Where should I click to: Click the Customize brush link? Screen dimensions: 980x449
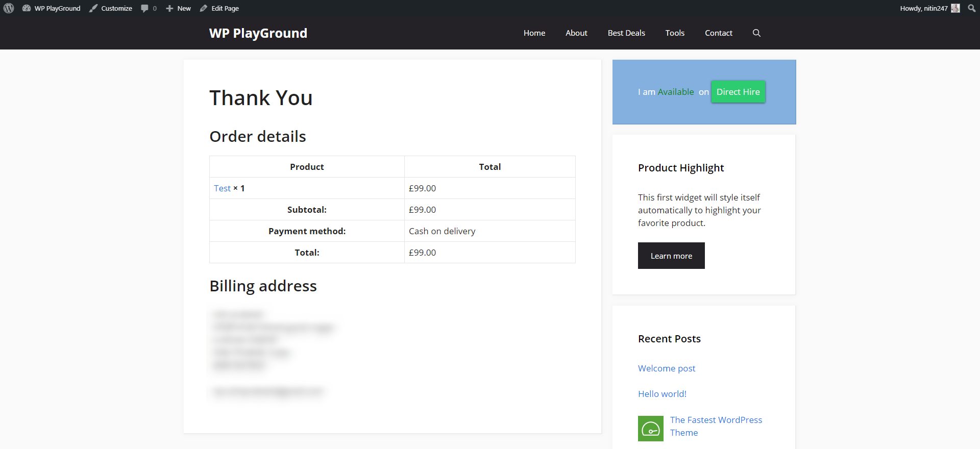point(111,8)
